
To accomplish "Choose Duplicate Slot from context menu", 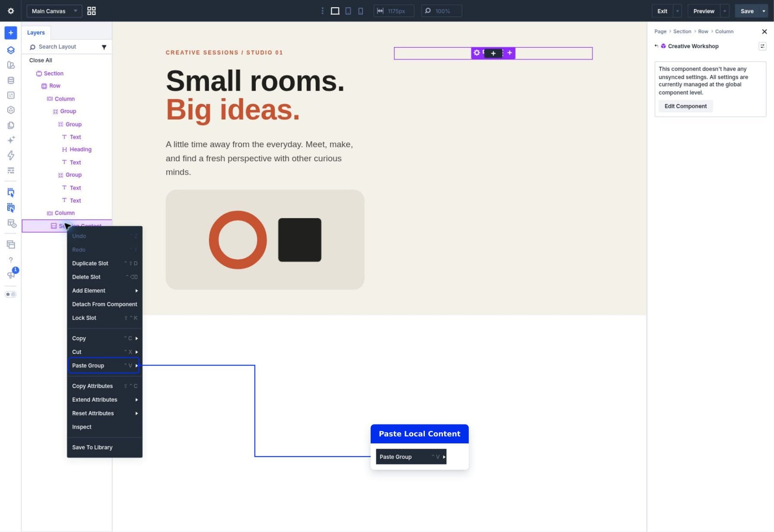I will (x=104, y=263).
